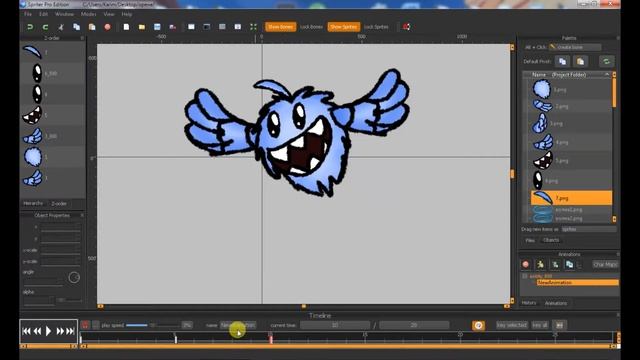
Task: Switch to the Objects tab in the Palette panel
Action: (x=551, y=240)
